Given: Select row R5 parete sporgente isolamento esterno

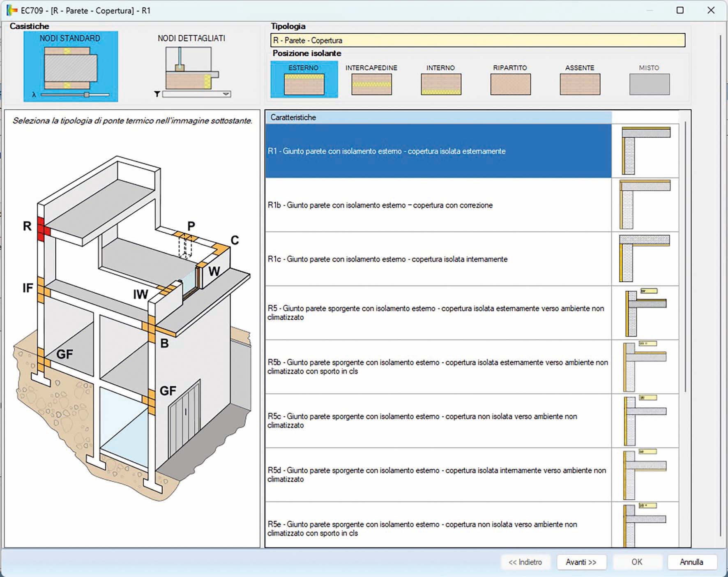Looking at the screenshot, I should pos(438,313).
